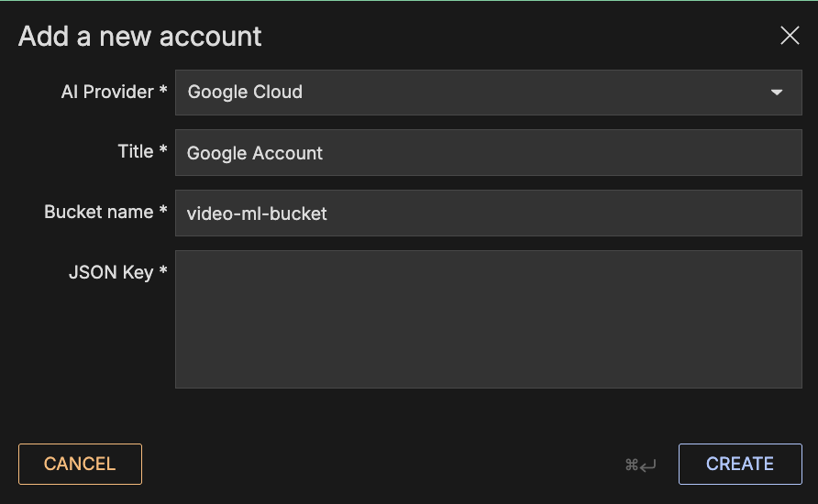The width and height of the screenshot is (818, 504).
Task: Click the Cmd+Enter shortcut hint icon
Action: (640, 465)
